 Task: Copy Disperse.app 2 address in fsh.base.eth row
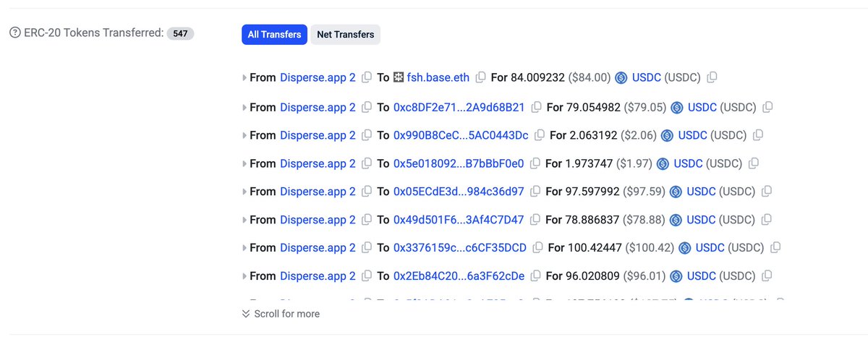tap(367, 77)
